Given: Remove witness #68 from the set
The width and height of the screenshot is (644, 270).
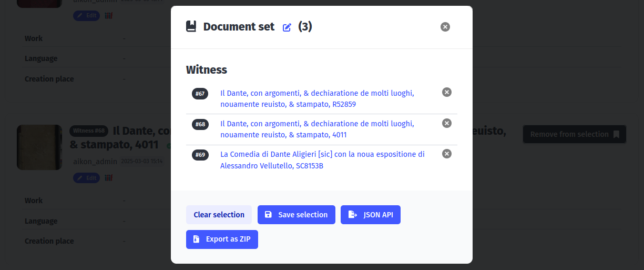Looking at the screenshot, I should [x=446, y=123].
